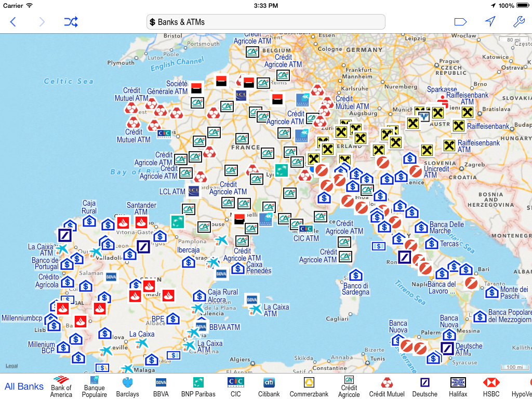Select the Millenniumbcp label
This screenshot has height=399, width=532.
22,318
